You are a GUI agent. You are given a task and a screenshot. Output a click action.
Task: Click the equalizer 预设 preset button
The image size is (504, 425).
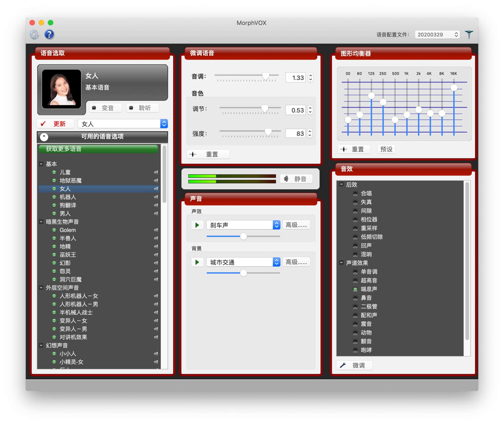(386, 149)
